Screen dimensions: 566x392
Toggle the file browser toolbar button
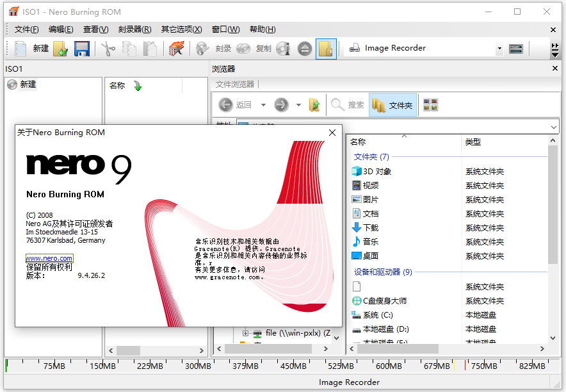tap(326, 49)
